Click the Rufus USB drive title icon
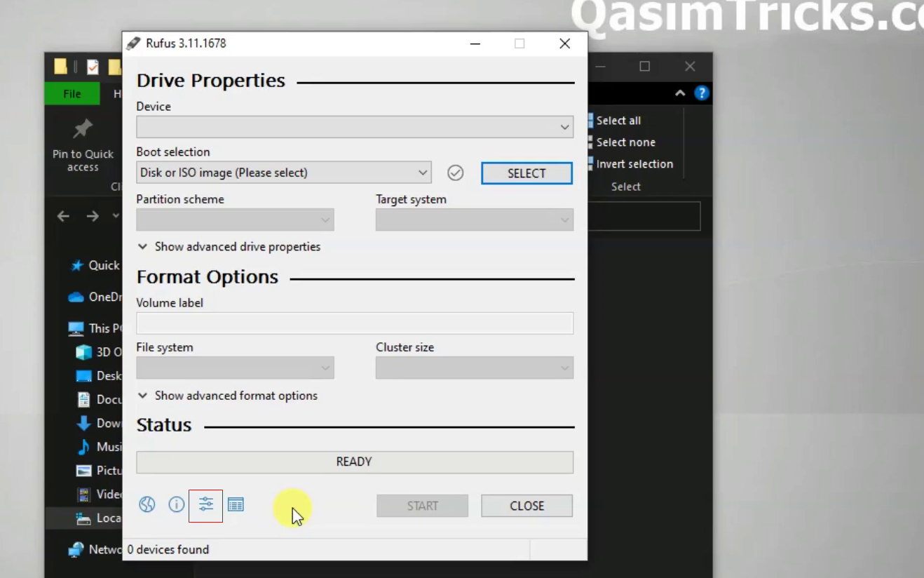The height and width of the screenshot is (578, 924). (x=133, y=43)
